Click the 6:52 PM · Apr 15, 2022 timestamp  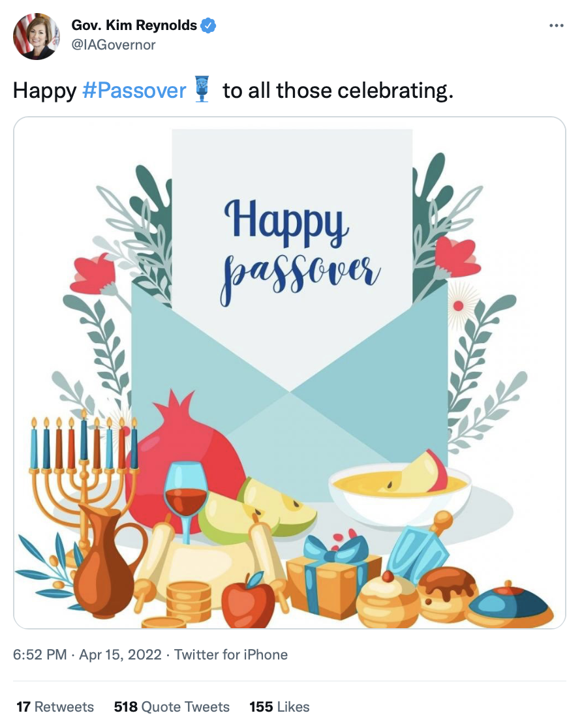tap(87, 655)
